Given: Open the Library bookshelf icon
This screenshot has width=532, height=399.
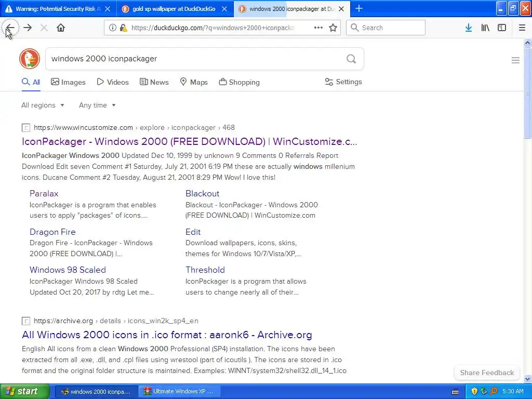Looking at the screenshot, I should [485, 28].
